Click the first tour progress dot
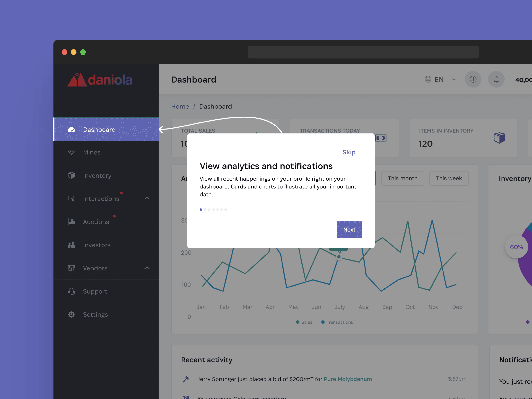The image size is (532, 399). [x=201, y=209]
